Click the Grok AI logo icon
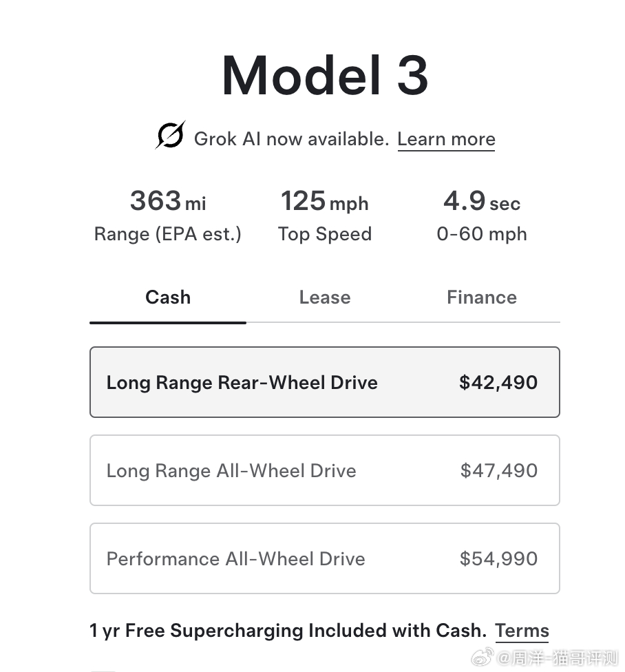The image size is (625, 672). click(170, 135)
